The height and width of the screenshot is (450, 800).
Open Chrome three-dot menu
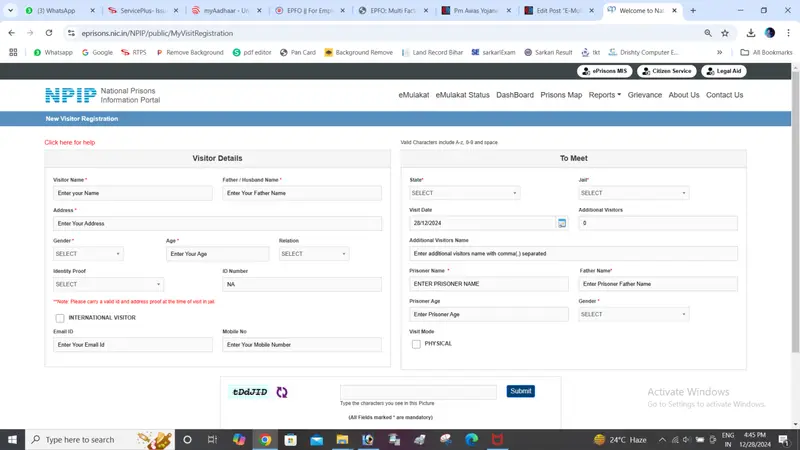pyautogui.click(x=788, y=33)
